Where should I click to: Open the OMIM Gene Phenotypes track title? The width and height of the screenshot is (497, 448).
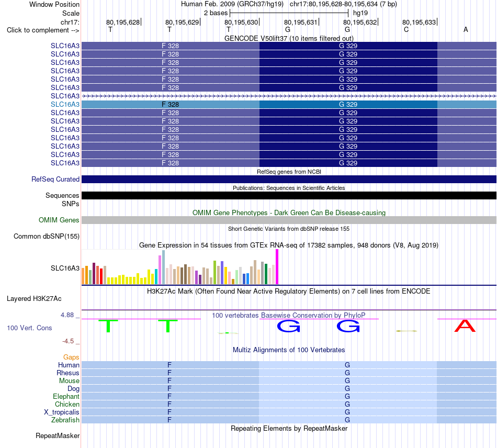[x=289, y=212]
